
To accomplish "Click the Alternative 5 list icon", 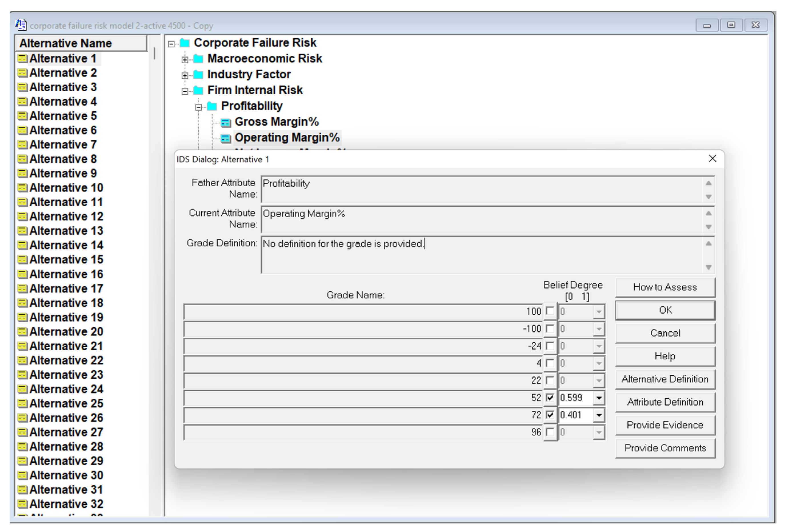I will [22, 116].
